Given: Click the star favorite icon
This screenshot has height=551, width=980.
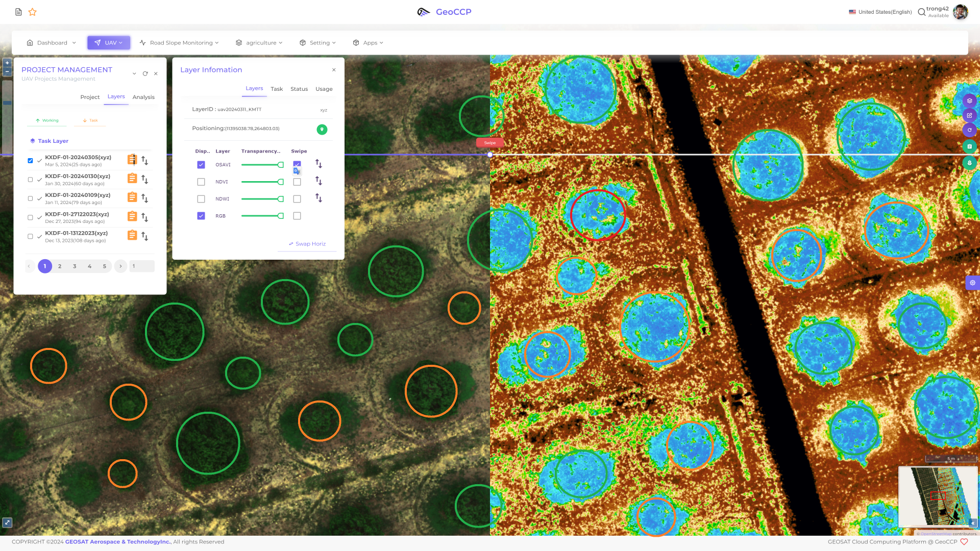Looking at the screenshot, I should [x=33, y=12].
